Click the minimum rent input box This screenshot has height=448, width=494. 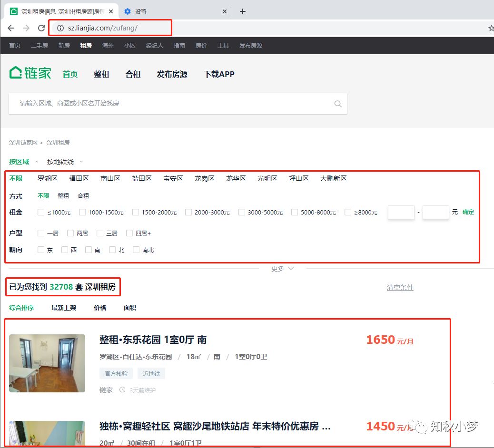click(x=401, y=213)
